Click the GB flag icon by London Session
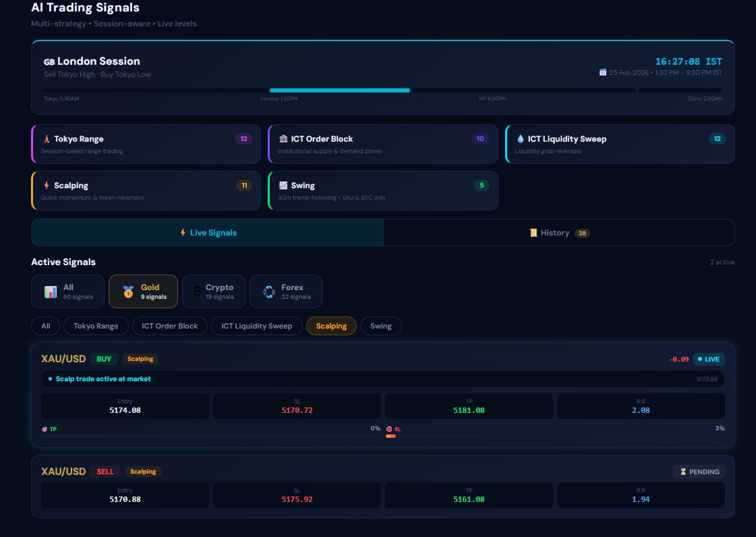 click(x=49, y=62)
